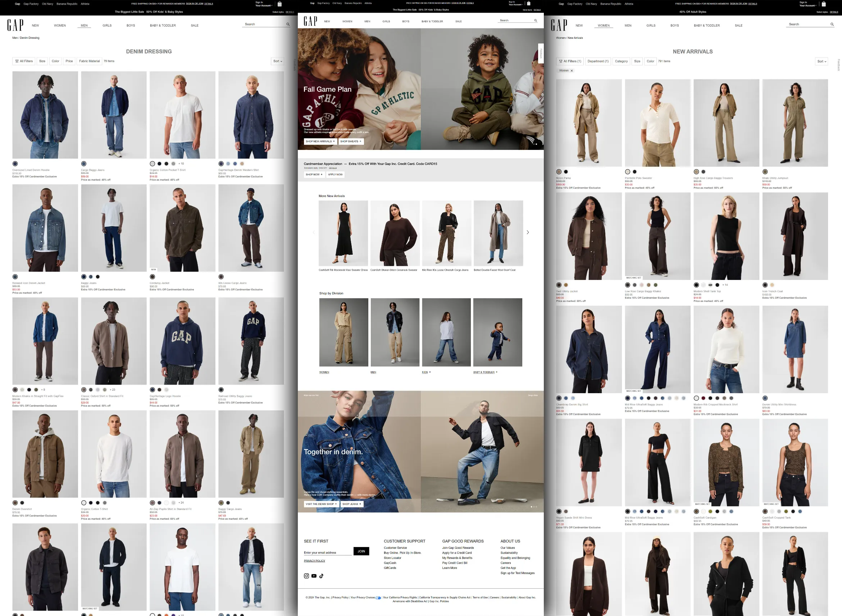Pick the white color swatch on Modern Shell Tank top
This screenshot has width=842, height=616.
pyautogui.click(x=703, y=285)
